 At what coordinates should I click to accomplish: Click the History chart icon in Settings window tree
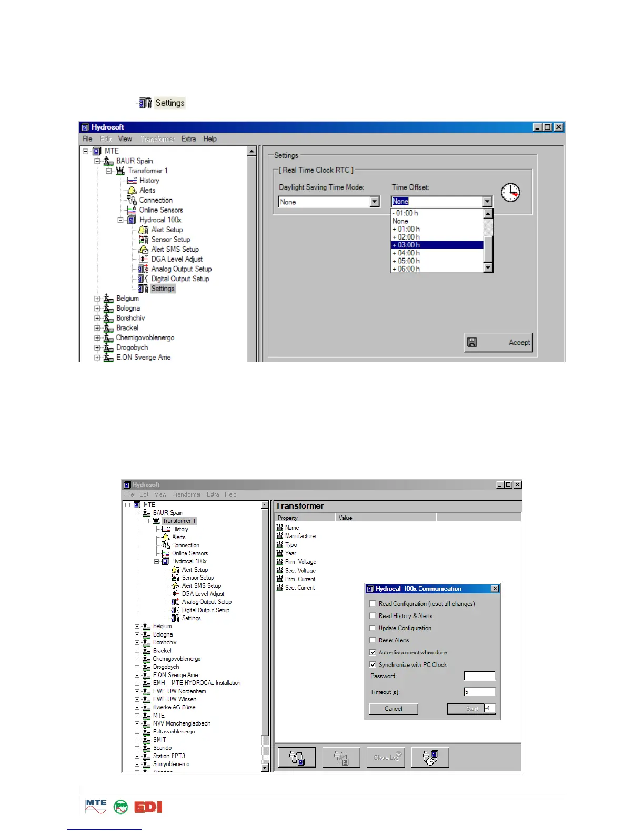point(132,181)
